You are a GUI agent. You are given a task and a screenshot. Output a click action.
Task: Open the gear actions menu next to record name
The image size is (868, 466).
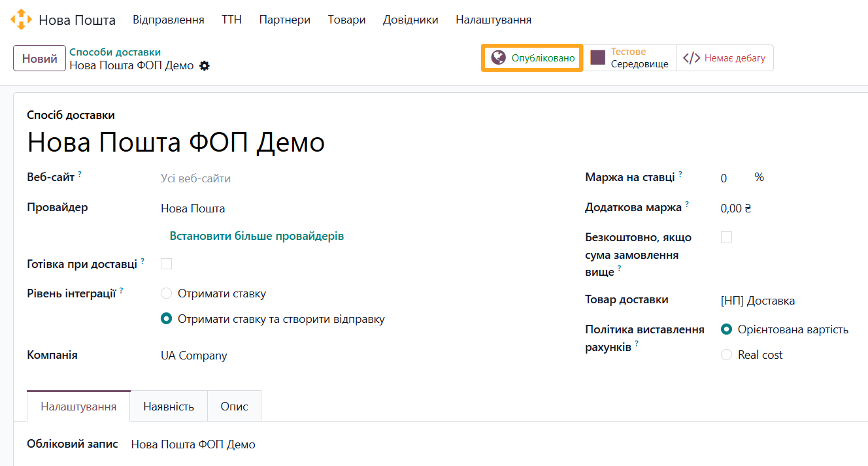pos(205,65)
